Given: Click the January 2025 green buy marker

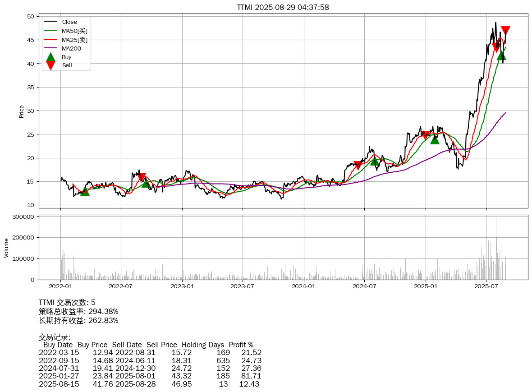Looking at the screenshot, I should [x=435, y=140].
